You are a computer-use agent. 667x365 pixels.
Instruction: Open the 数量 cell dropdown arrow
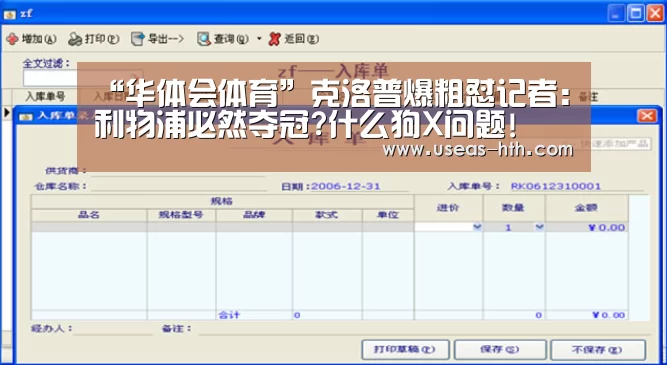pos(539,227)
